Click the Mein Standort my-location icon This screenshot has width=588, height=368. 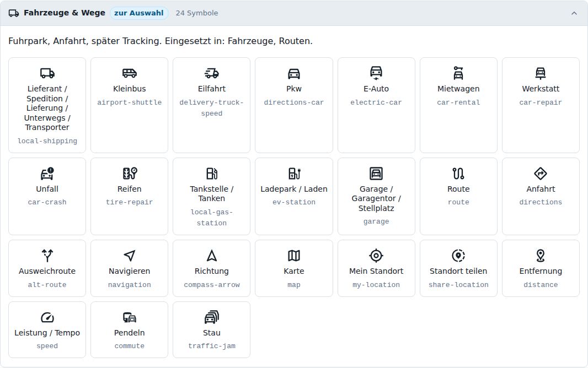(376, 255)
